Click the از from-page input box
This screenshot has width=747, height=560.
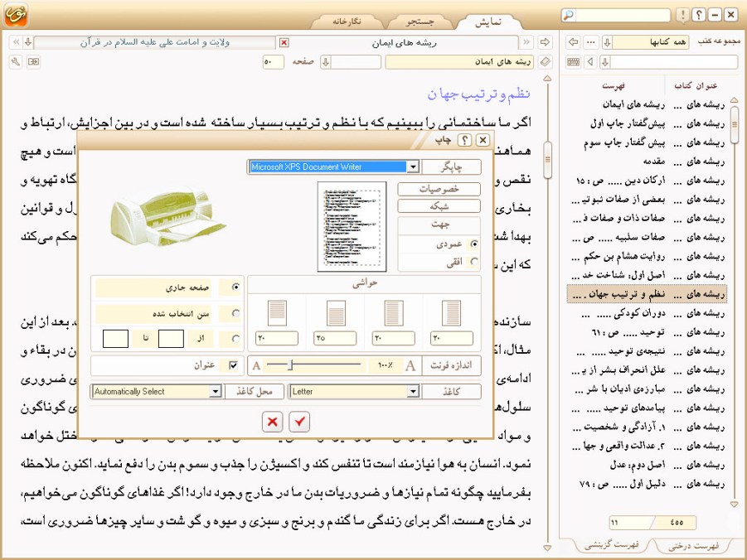[x=171, y=339]
